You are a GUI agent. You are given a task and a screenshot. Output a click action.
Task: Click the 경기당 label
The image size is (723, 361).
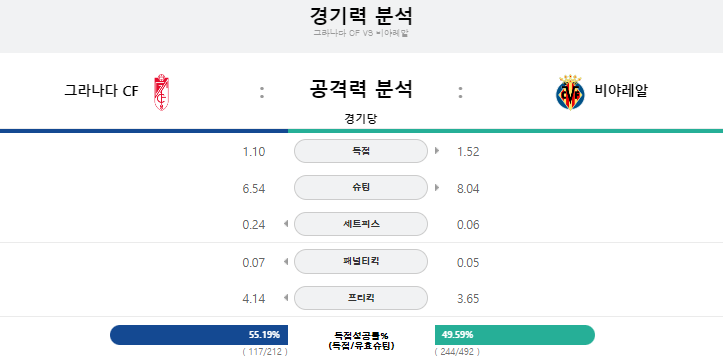pos(361,119)
